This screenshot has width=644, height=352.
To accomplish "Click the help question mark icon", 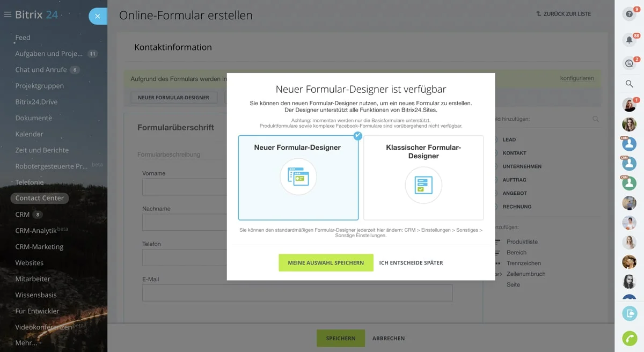I will 629,14.
